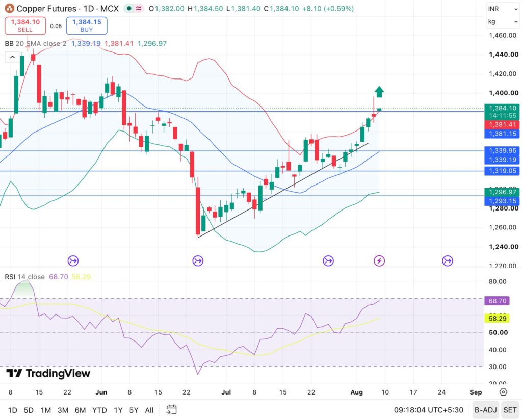Screen dimensions: 522x420
Task: Click the green 1,296.97 lower band label
Action: [502, 192]
